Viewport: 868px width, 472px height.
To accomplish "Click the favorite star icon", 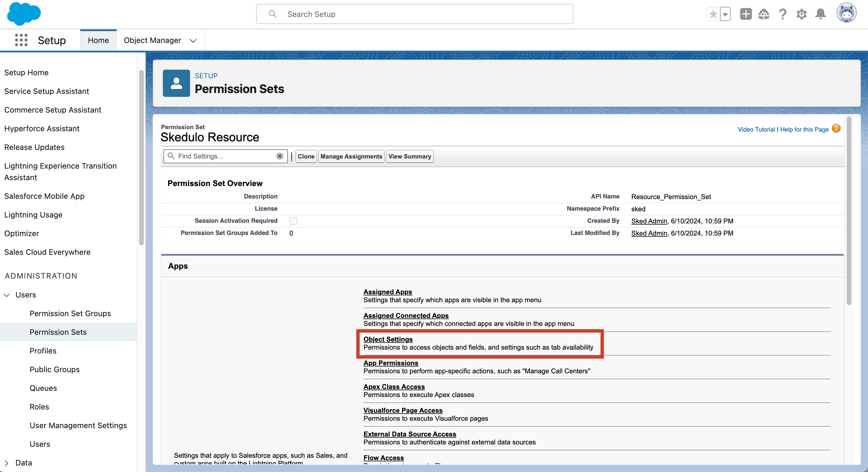I will click(713, 14).
